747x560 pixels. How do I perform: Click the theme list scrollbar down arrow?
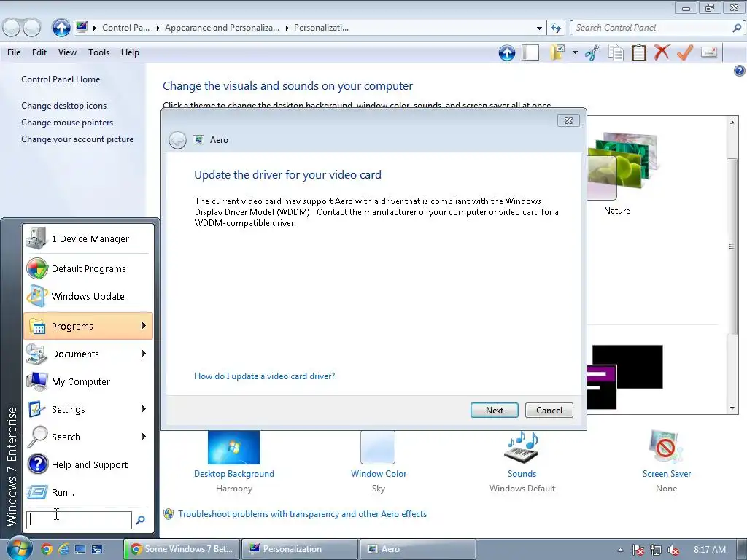click(732, 408)
